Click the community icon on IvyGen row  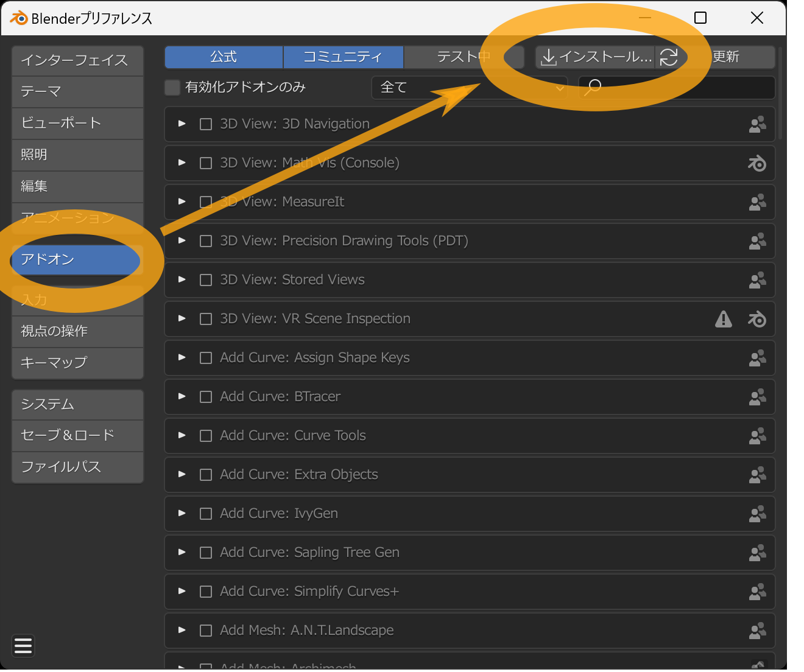(757, 514)
